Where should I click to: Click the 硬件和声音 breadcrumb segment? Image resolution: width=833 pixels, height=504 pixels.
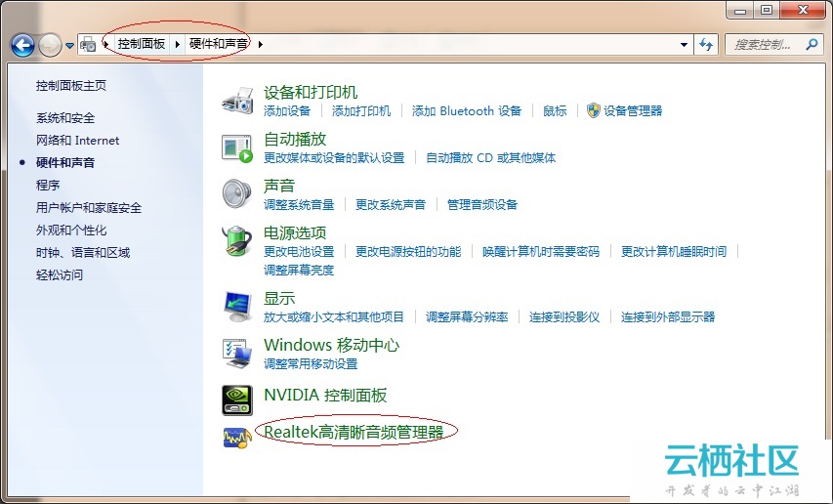coord(219,44)
